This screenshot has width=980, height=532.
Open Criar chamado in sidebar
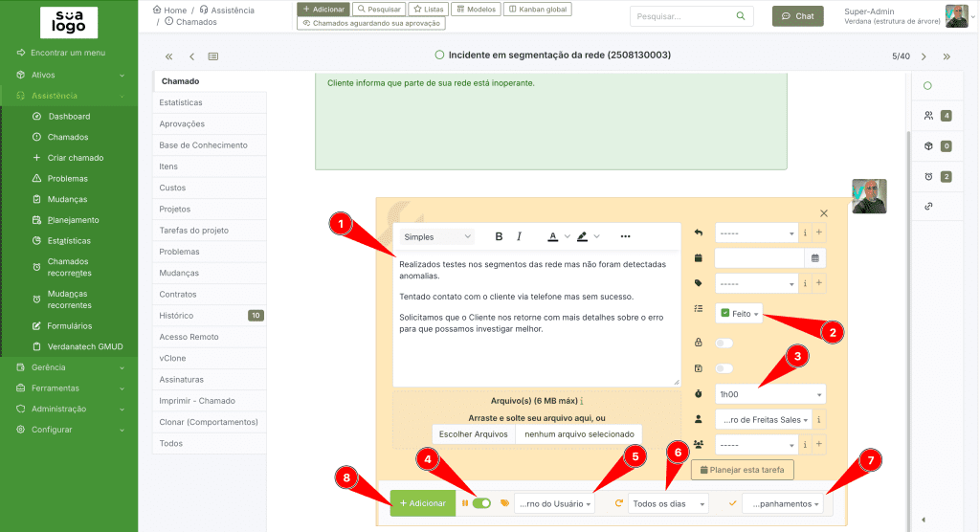point(75,158)
